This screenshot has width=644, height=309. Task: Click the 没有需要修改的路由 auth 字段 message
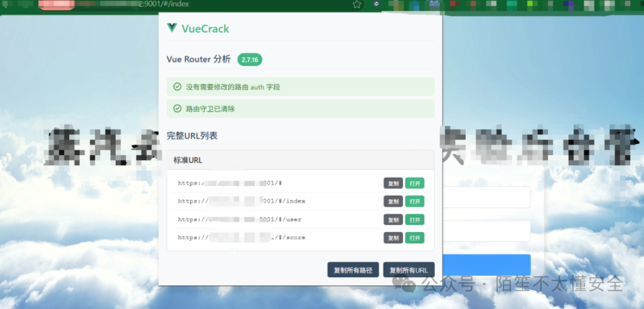click(x=301, y=86)
